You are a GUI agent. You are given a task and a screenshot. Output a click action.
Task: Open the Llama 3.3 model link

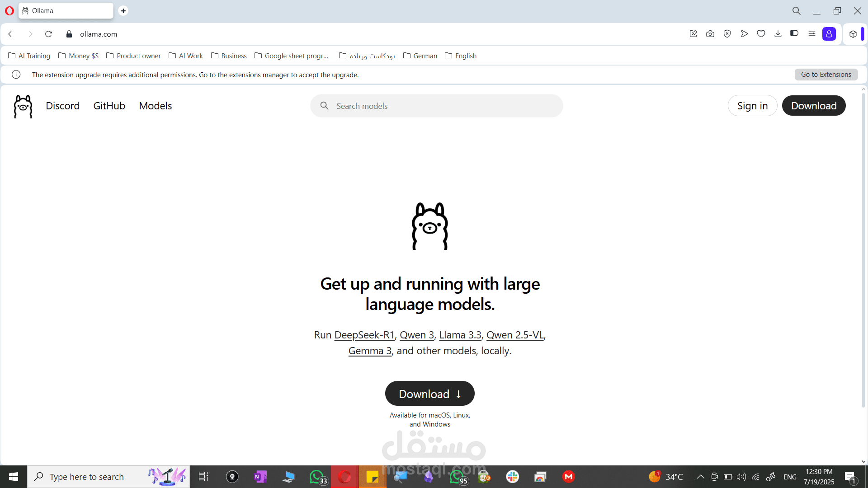[x=460, y=335]
